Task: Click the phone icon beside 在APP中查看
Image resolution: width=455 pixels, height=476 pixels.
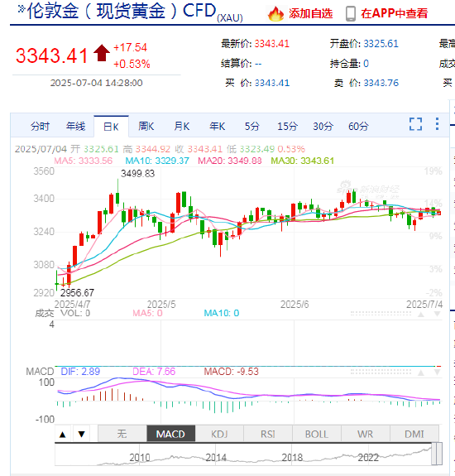Action: (351, 14)
